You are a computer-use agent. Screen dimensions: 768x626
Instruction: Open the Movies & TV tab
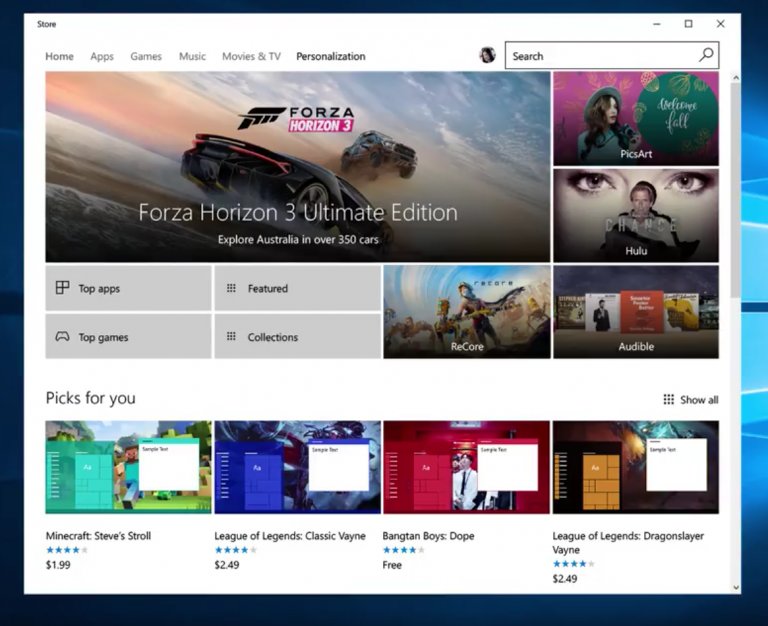click(251, 57)
